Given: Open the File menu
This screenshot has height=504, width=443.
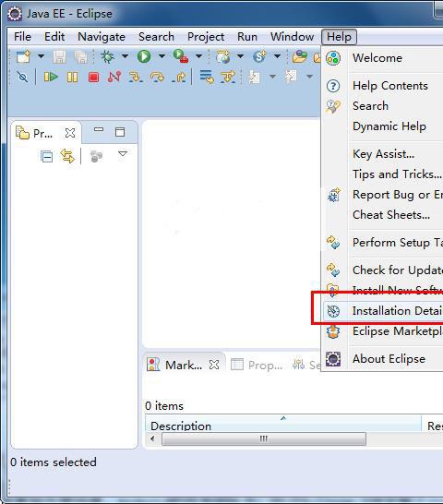Looking at the screenshot, I should (x=22, y=37).
